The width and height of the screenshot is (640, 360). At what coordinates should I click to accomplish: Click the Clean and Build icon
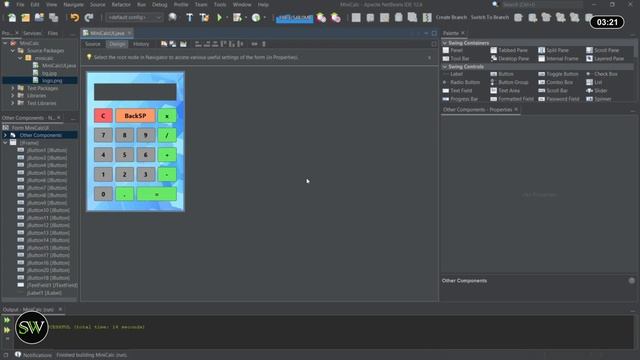(204, 18)
